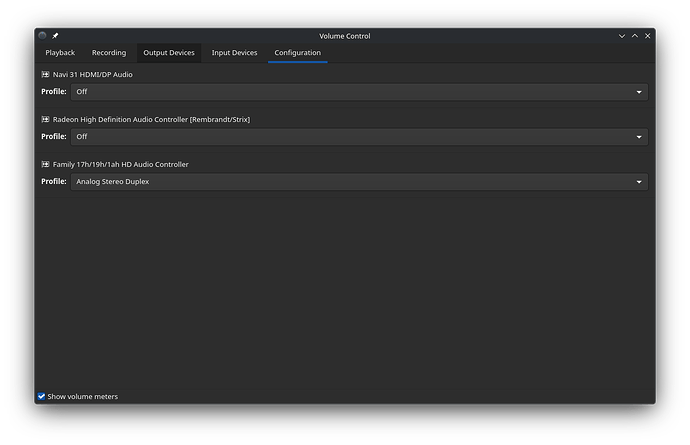Click the Family 17h/19h/1ah HD Audio card icon
The width and height of the screenshot is (690, 445).
(46, 164)
